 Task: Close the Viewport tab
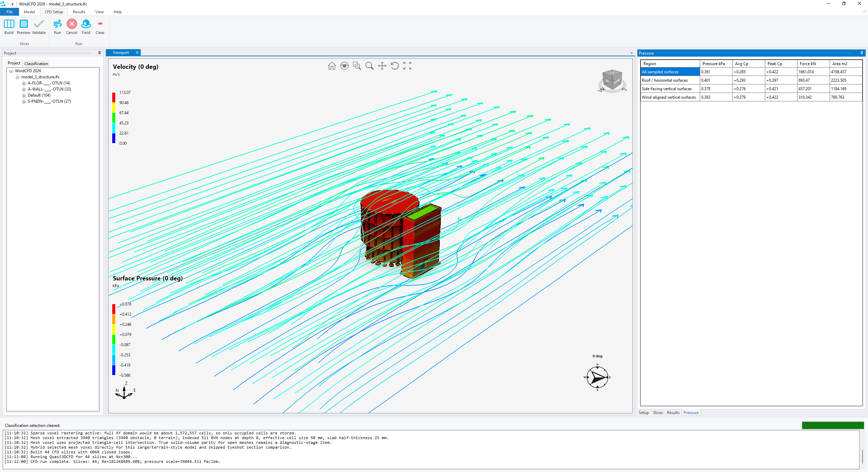click(x=137, y=53)
